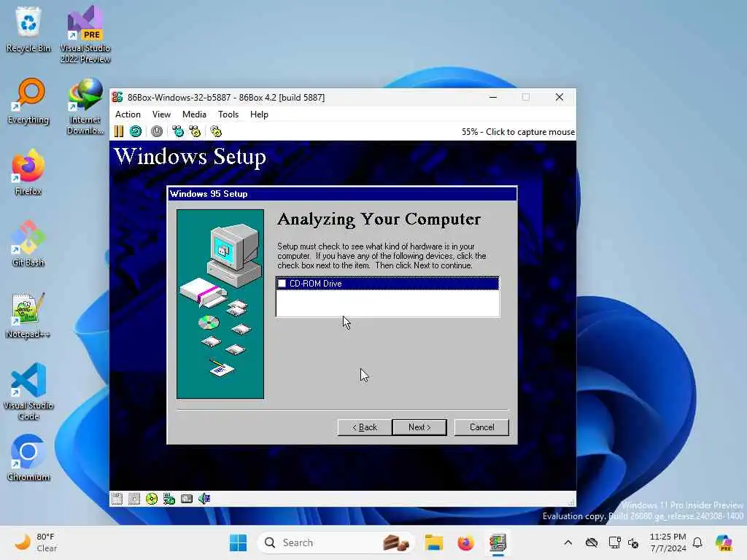Viewport: 747px width, 560px height.
Task: Click the sound speaker icon in 86Box status bar
Action: 204,499
